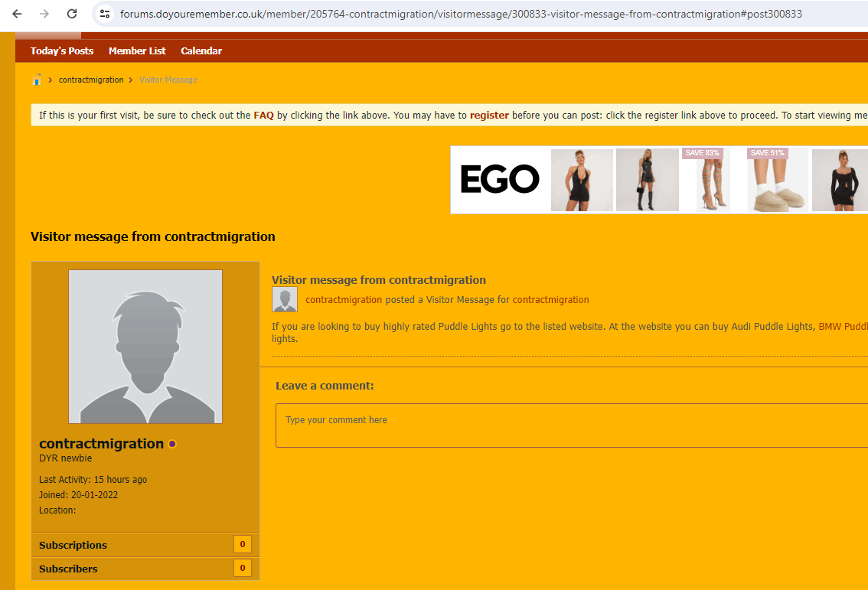868x590 pixels.
Task: Open ad product long sleeve black dress
Action: (840, 180)
